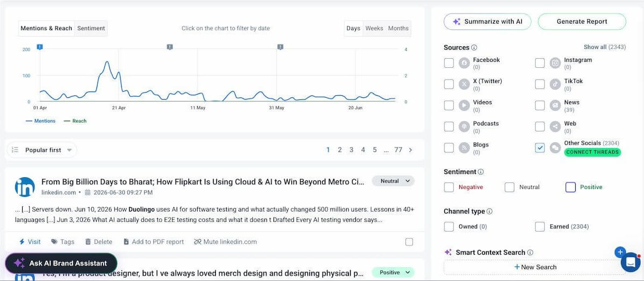Click the News source icon

(x=555, y=105)
